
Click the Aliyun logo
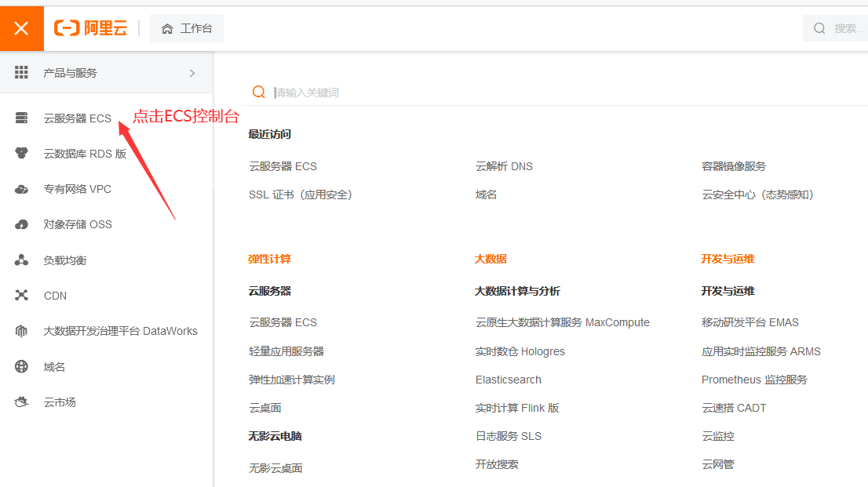coord(90,27)
